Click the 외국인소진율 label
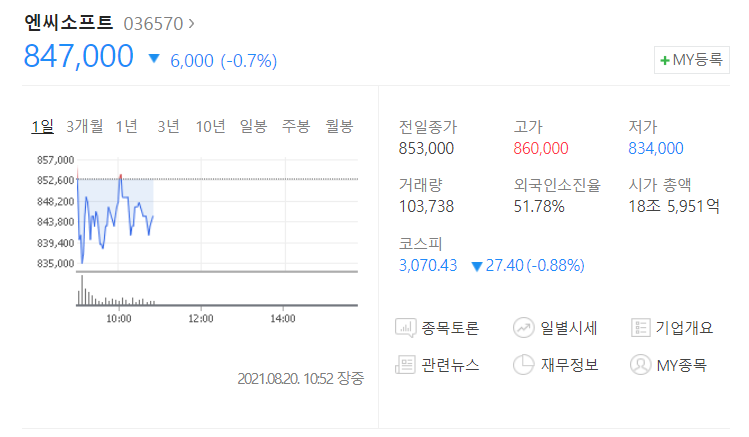This screenshot has width=749, height=437. click(557, 185)
